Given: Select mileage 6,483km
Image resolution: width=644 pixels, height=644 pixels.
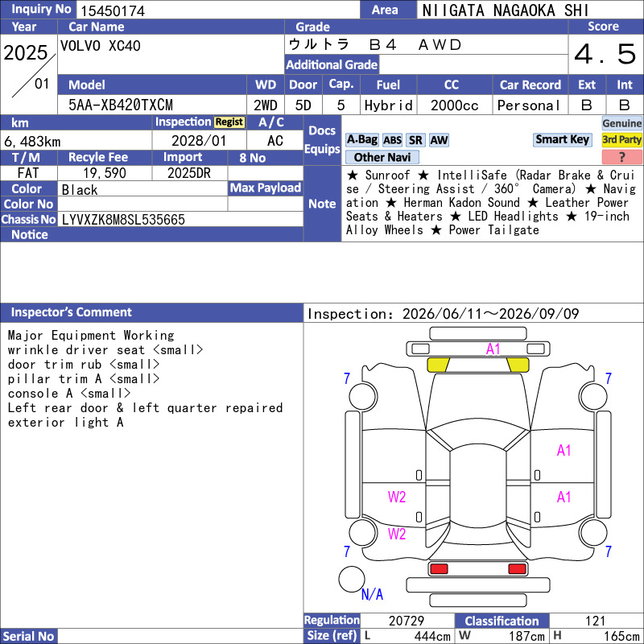Looking at the screenshot, I should pos(32,142).
